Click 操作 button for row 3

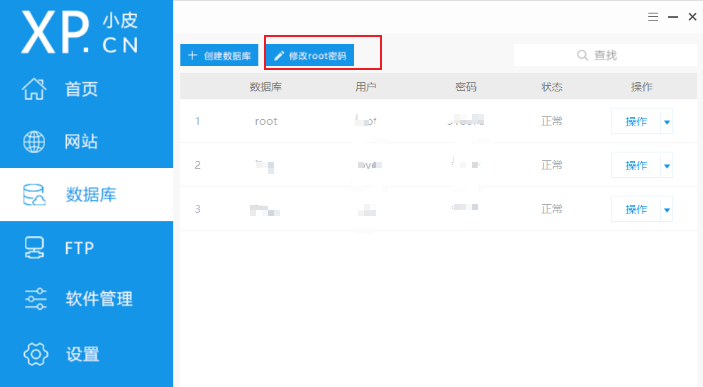636,209
